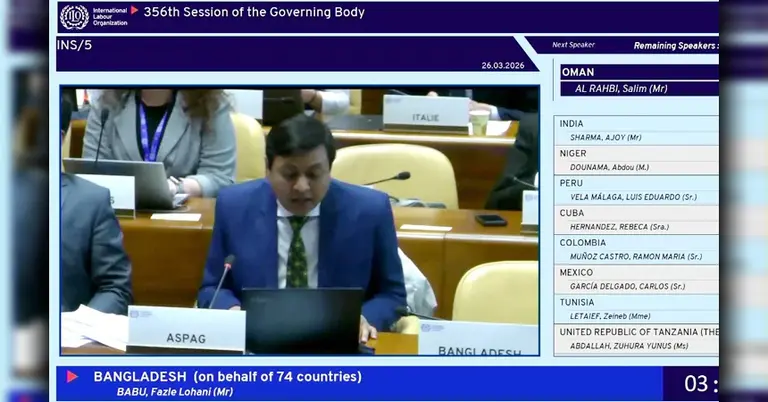Click the ILO logo in the header
Viewport: 768px width, 402px height.
coord(92,16)
